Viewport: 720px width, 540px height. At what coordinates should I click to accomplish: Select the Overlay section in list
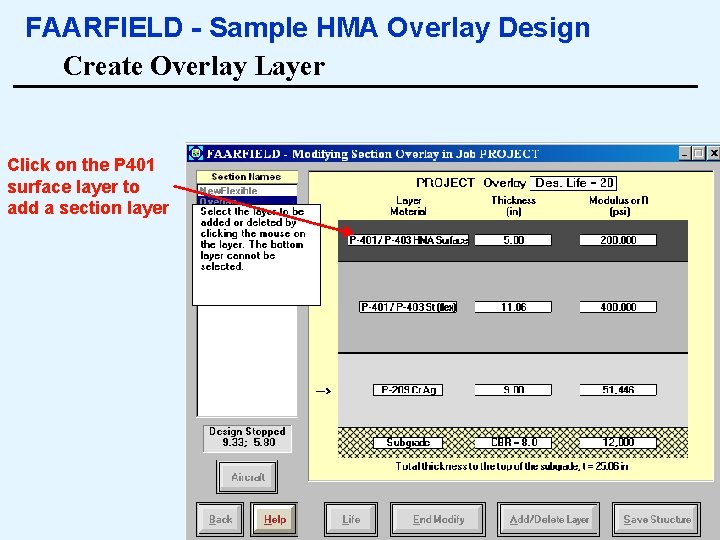247,200
